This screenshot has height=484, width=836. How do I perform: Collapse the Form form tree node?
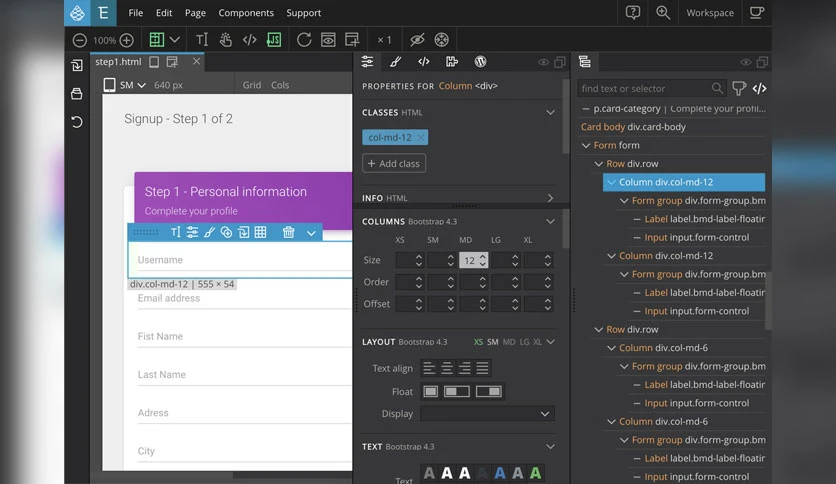click(x=586, y=146)
